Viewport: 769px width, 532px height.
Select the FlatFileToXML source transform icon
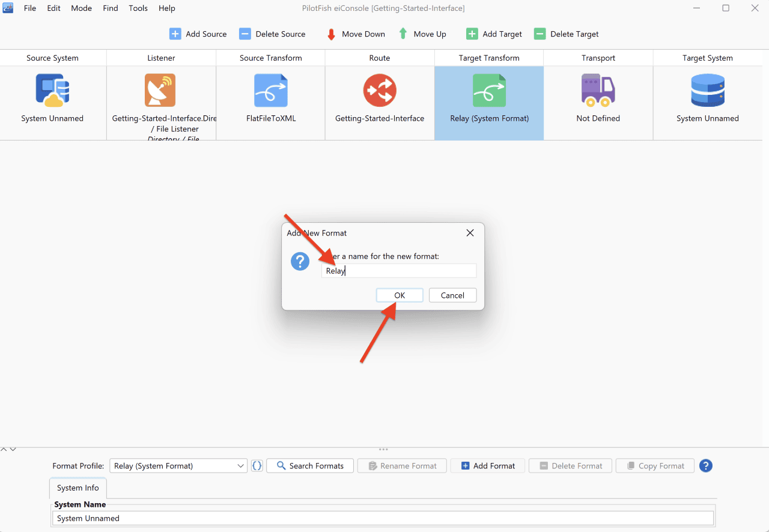click(x=271, y=91)
